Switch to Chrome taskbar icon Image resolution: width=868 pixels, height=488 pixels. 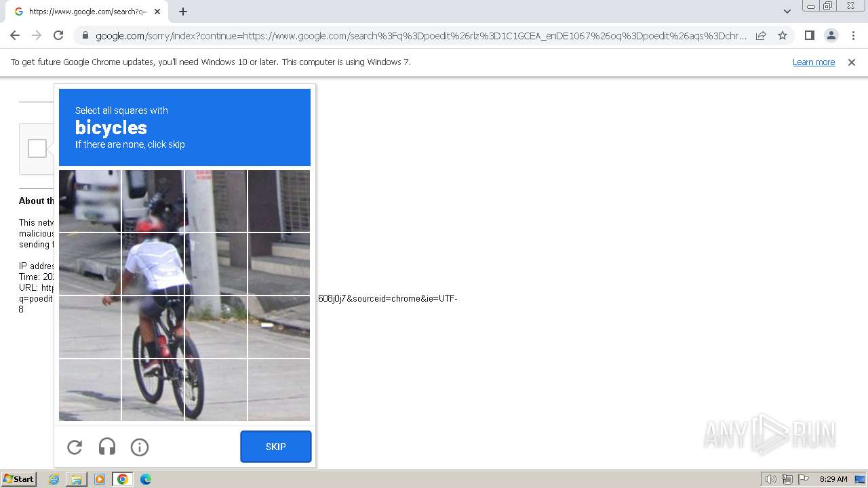click(x=123, y=479)
